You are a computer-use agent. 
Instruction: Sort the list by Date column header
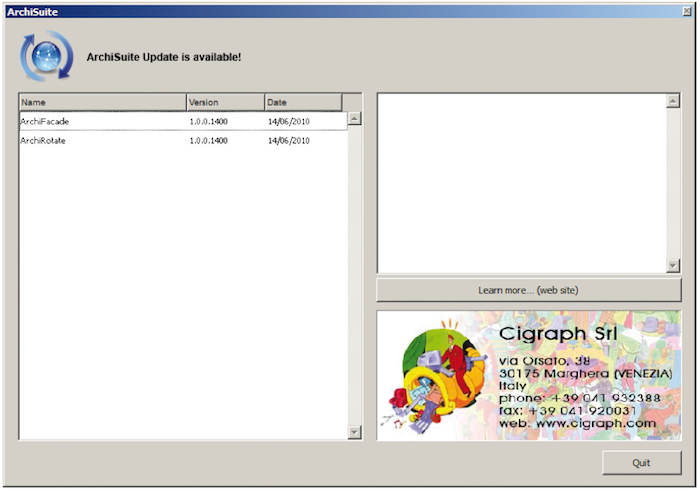tap(303, 102)
